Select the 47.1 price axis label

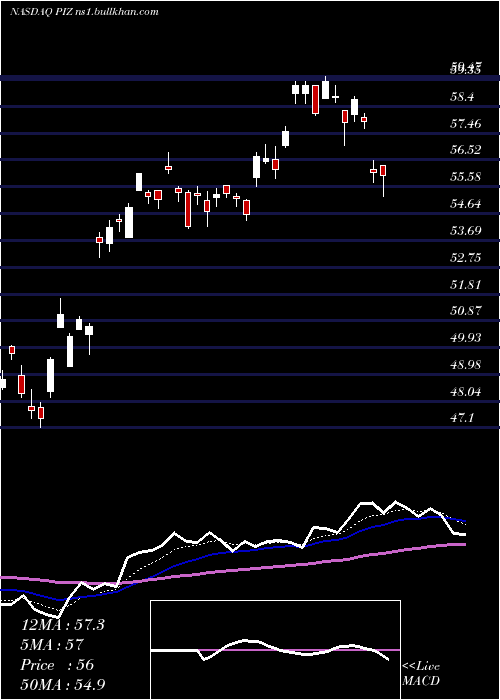click(x=463, y=418)
